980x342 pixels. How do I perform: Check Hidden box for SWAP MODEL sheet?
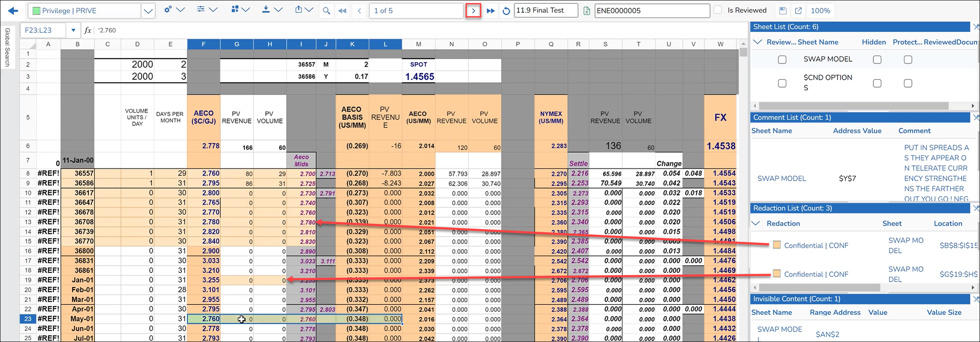click(877, 60)
